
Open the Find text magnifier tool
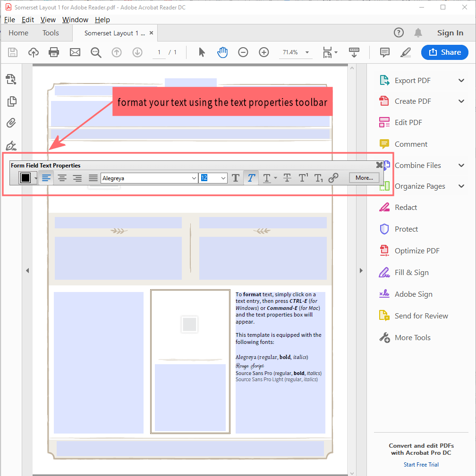point(96,52)
